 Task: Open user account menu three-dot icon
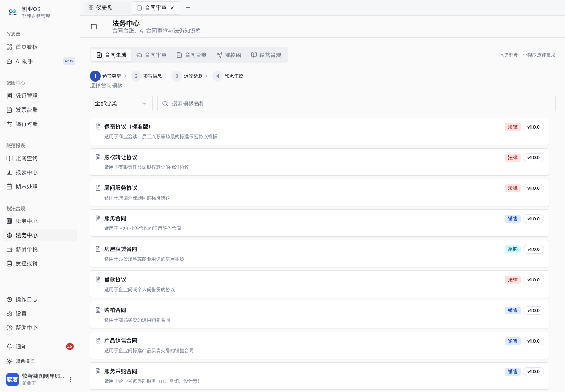click(x=71, y=379)
